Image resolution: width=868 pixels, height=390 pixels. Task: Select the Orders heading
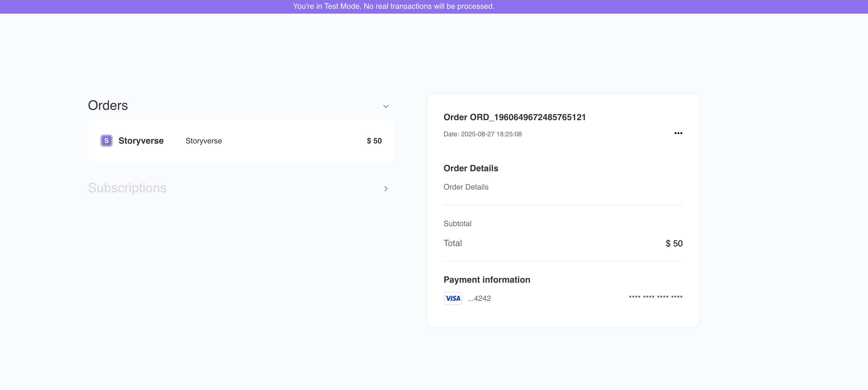pos(108,105)
